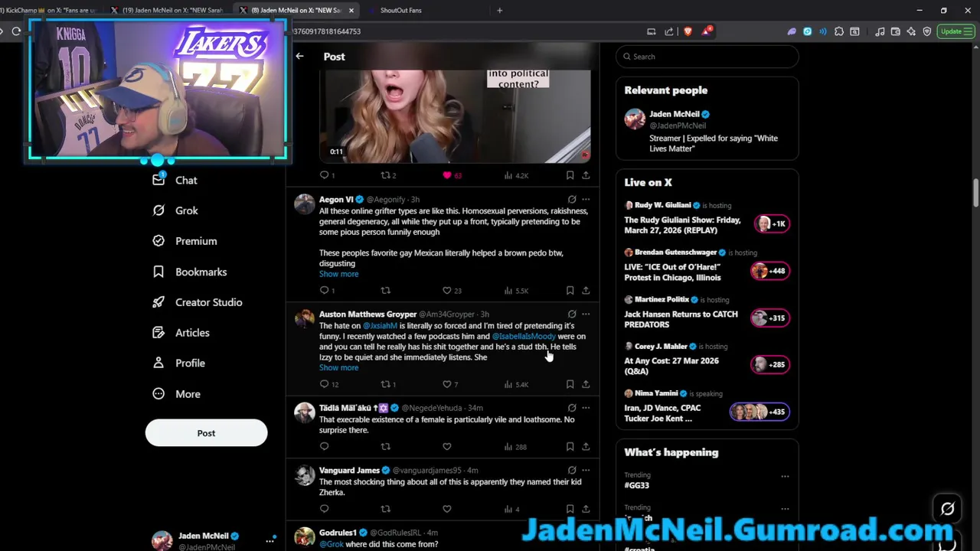Viewport: 980px width, 551px height.
Task: Open Jaden McNeil under Relevant people
Action: point(707,131)
